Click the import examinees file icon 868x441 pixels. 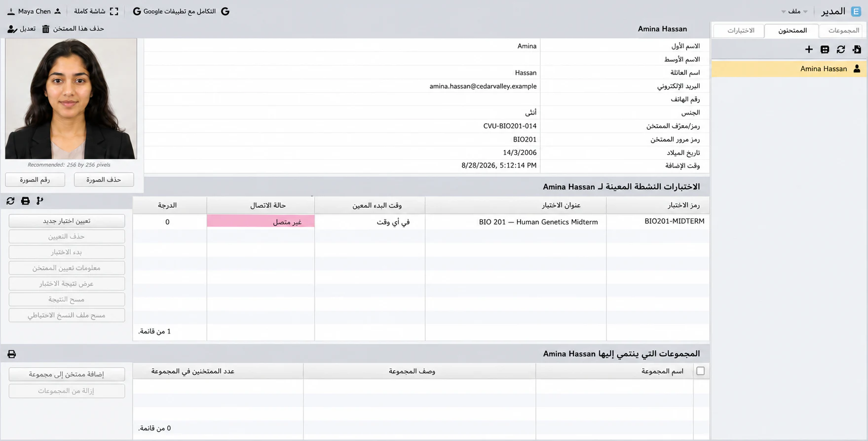point(857,49)
